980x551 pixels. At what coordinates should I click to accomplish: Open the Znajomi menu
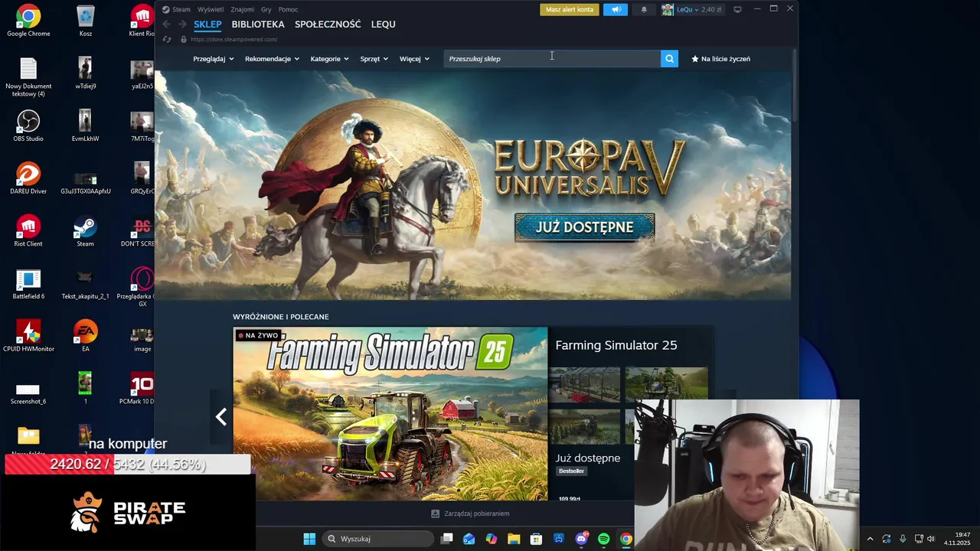click(x=243, y=9)
